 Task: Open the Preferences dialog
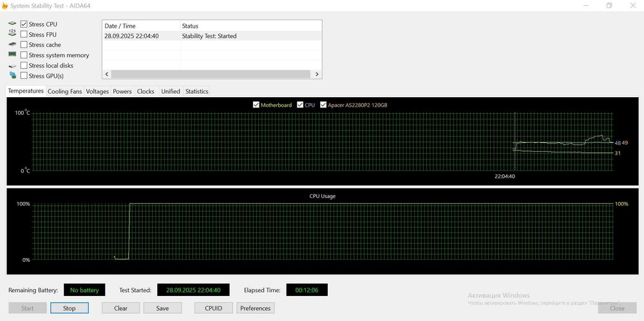[x=256, y=308]
